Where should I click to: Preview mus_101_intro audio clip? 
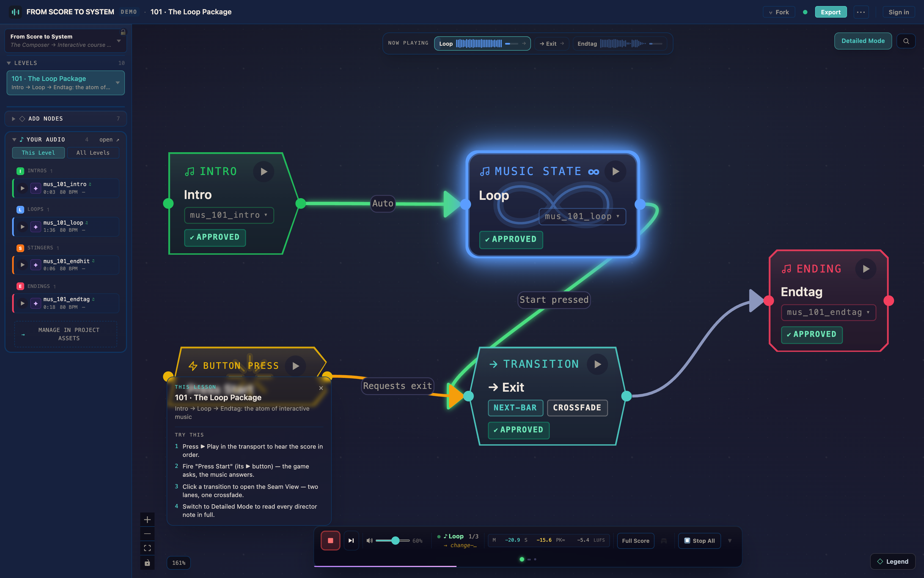pyautogui.click(x=23, y=188)
